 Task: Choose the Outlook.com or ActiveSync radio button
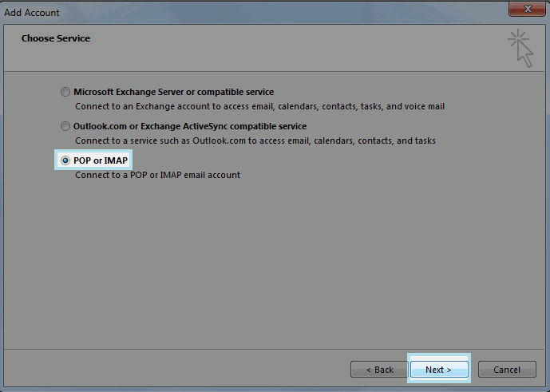(x=65, y=127)
